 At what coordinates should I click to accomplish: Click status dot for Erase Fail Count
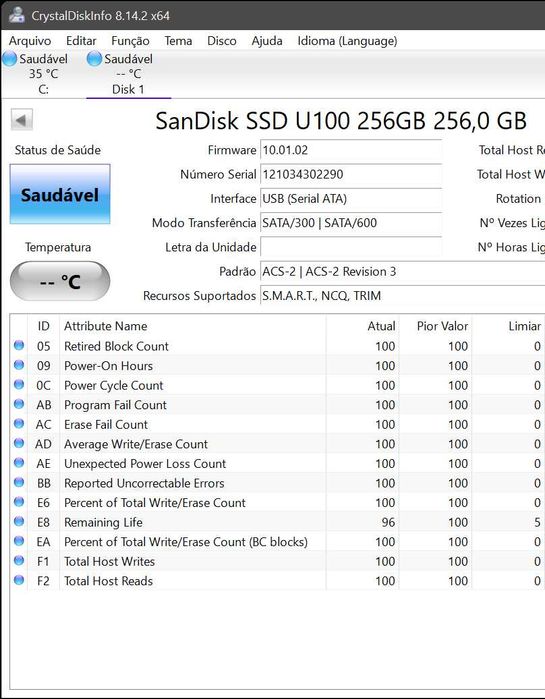pyautogui.click(x=19, y=424)
